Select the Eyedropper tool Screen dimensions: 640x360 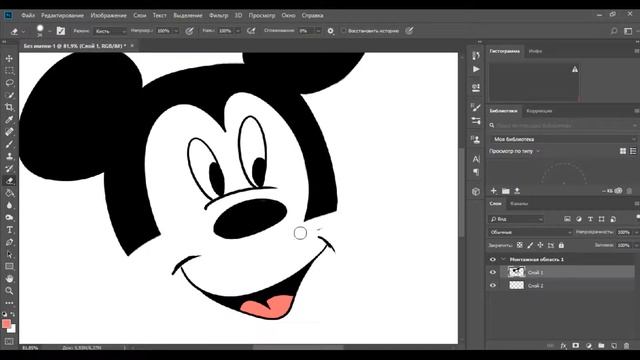click(9, 120)
